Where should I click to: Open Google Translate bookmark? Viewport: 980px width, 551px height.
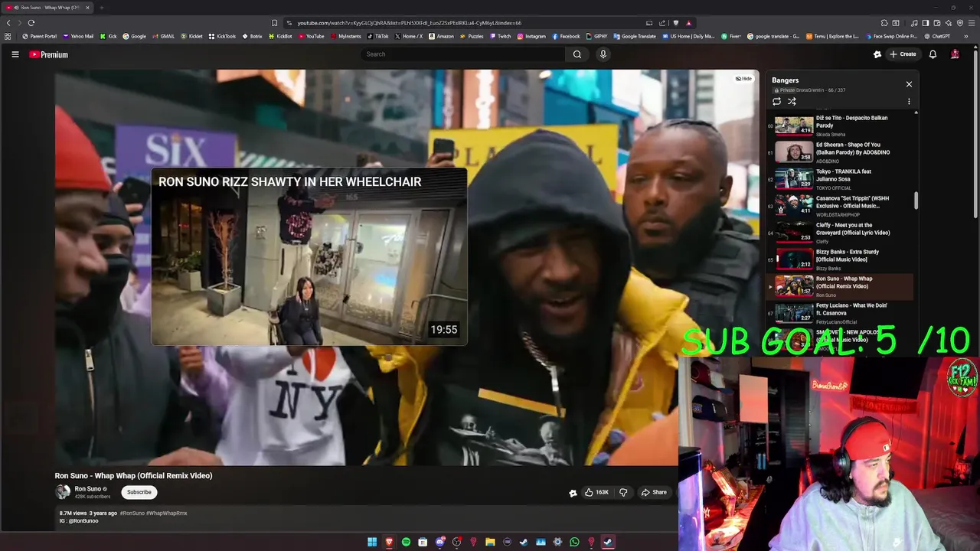click(635, 36)
